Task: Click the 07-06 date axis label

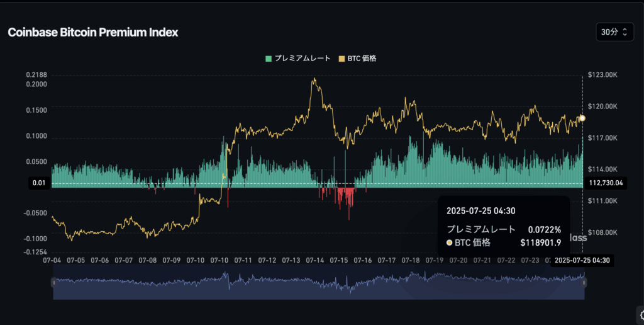Action: point(99,260)
